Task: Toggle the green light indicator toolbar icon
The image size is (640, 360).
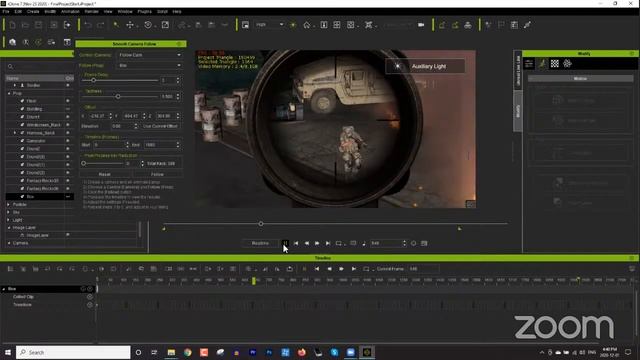Action: tap(293, 25)
